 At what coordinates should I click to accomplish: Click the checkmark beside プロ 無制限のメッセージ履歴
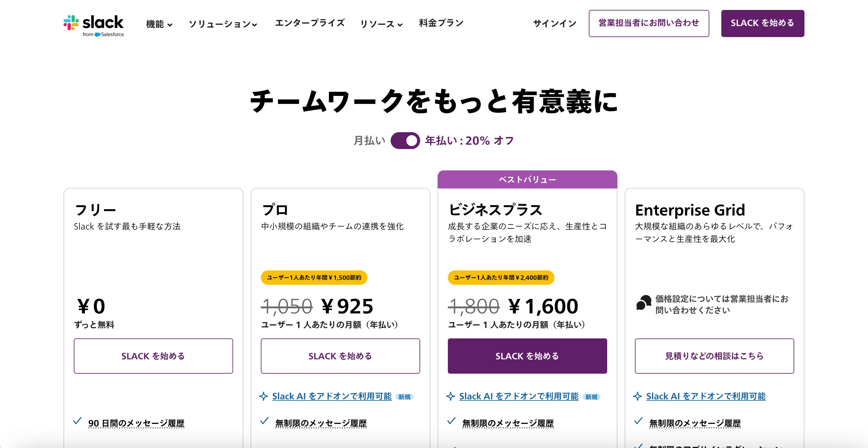264,421
